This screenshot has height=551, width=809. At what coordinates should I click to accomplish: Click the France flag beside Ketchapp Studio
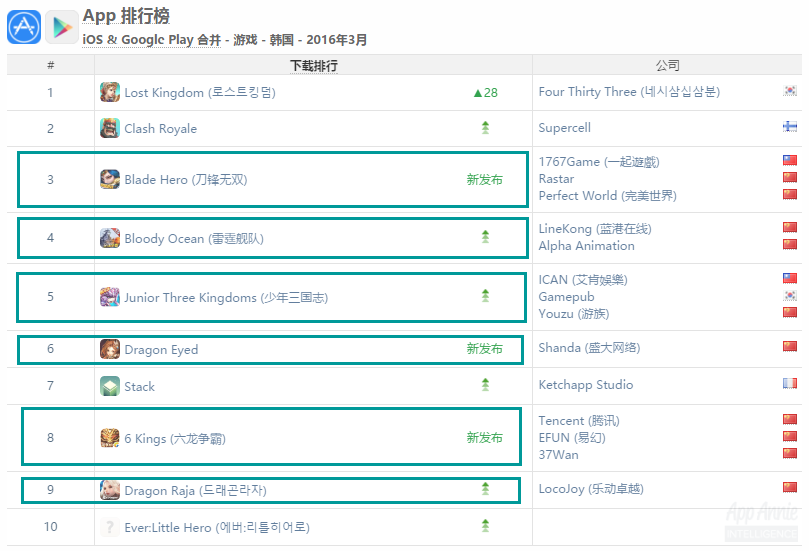[x=790, y=383]
